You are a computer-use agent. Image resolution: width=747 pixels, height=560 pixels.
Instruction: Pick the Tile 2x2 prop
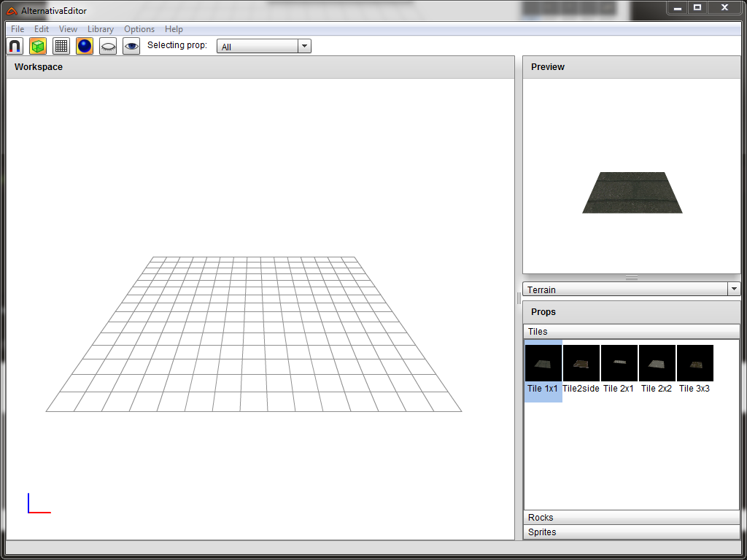(x=657, y=364)
